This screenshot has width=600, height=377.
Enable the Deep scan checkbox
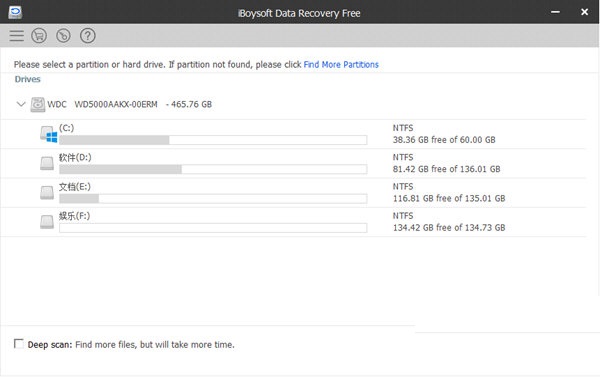(x=18, y=344)
